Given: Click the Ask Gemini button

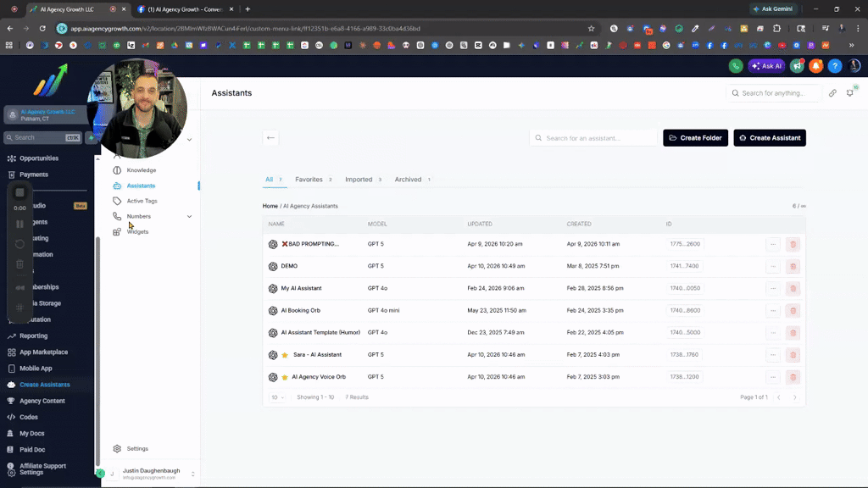Looking at the screenshot, I should click(x=773, y=8).
